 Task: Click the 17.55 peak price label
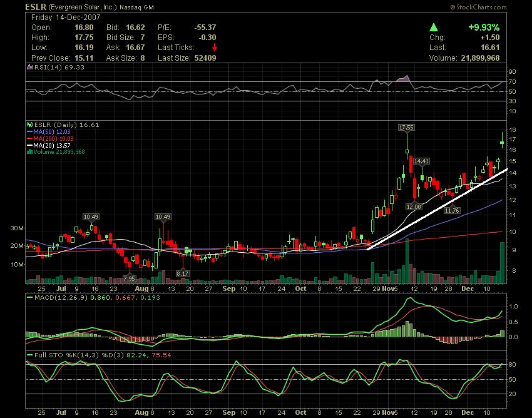pyautogui.click(x=406, y=128)
